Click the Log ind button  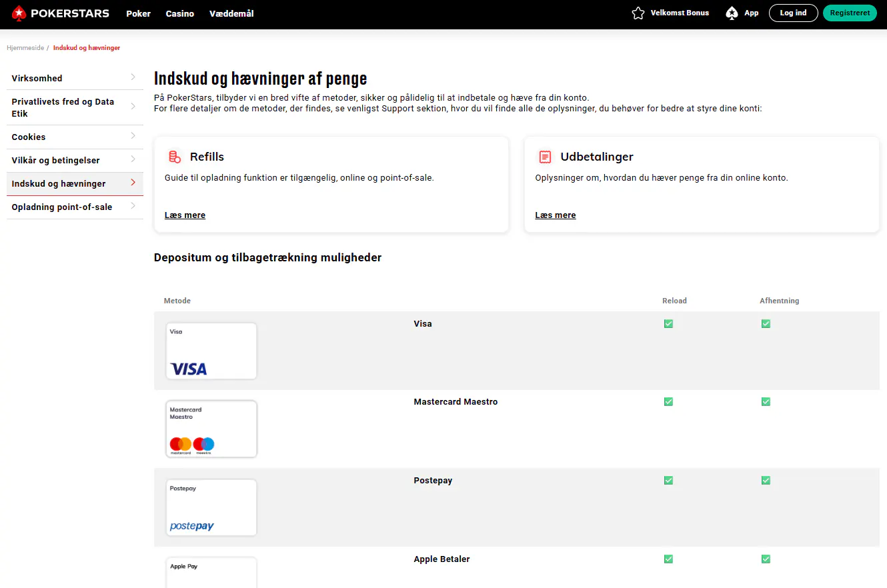coord(794,13)
